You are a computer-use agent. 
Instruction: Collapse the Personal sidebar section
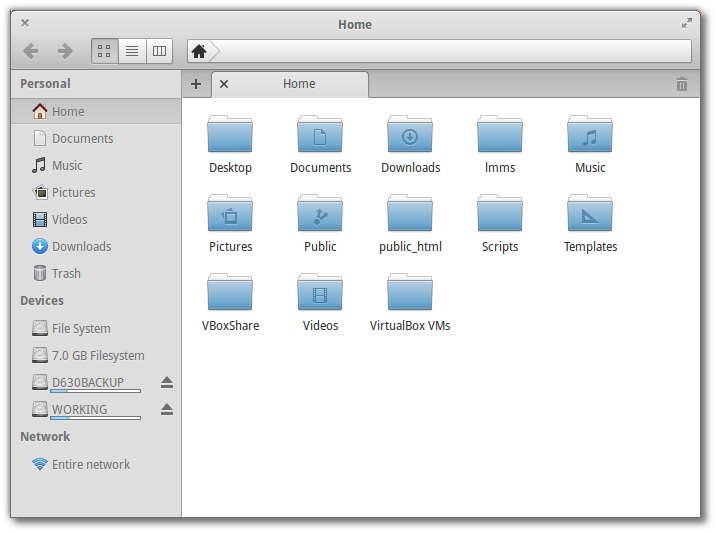coord(45,84)
